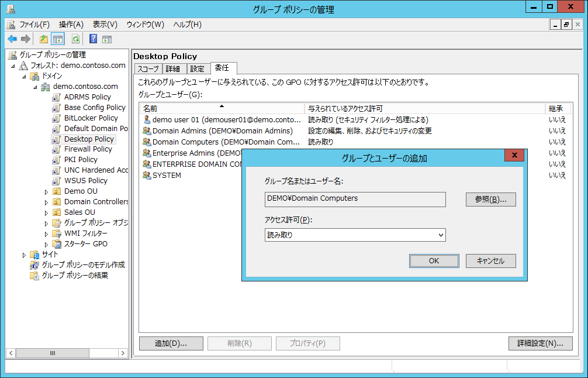
Task: Open the 操作(A) menu
Action: click(x=71, y=25)
